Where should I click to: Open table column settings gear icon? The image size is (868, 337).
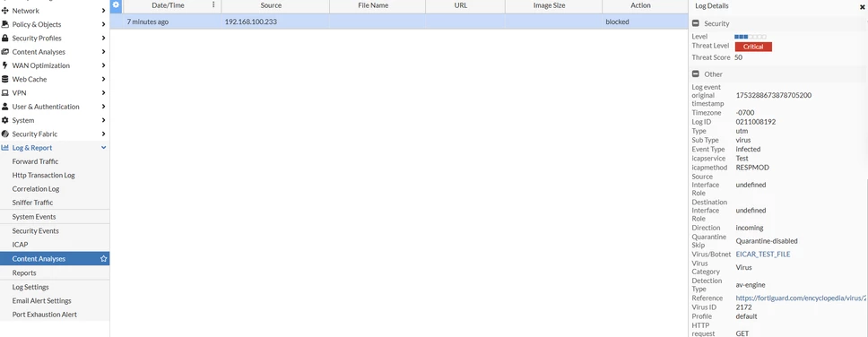(x=116, y=5)
